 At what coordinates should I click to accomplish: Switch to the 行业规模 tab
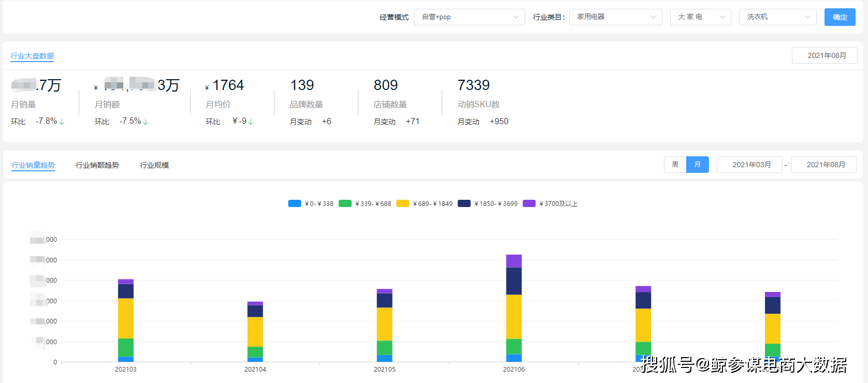pyautogui.click(x=154, y=165)
